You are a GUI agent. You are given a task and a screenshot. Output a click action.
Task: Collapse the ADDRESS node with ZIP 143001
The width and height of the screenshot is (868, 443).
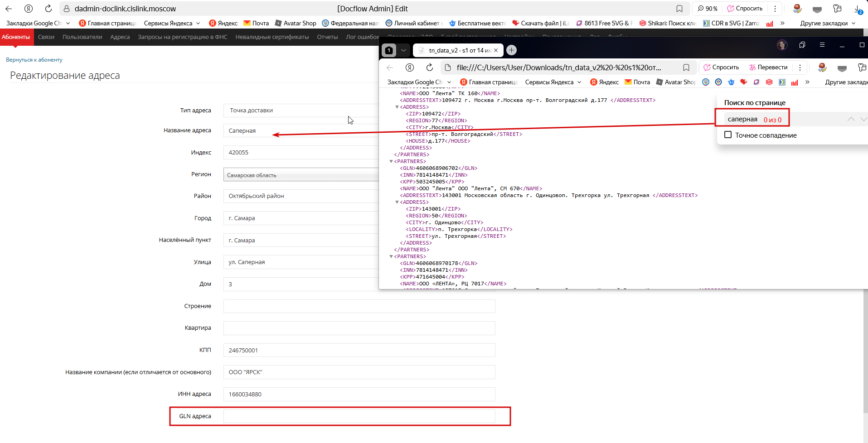397,202
